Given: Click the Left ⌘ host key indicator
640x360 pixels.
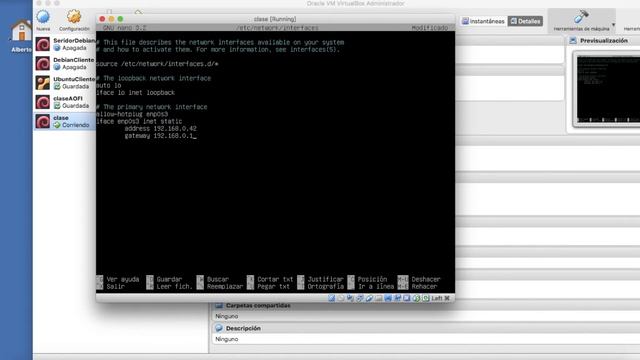Looking at the screenshot, I should [440, 298].
